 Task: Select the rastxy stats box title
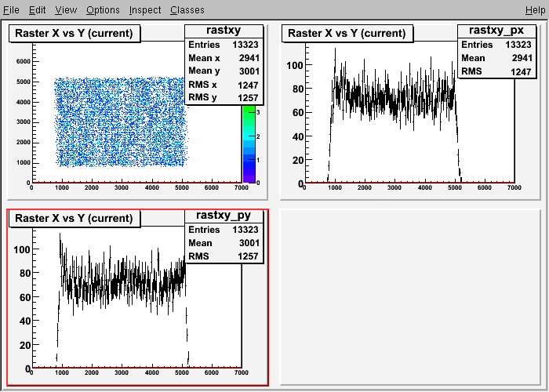point(224,31)
